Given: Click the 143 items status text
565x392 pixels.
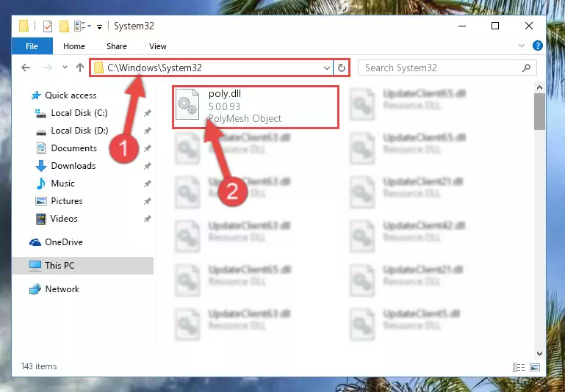Looking at the screenshot, I should pyautogui.click(x=39, y=366).
